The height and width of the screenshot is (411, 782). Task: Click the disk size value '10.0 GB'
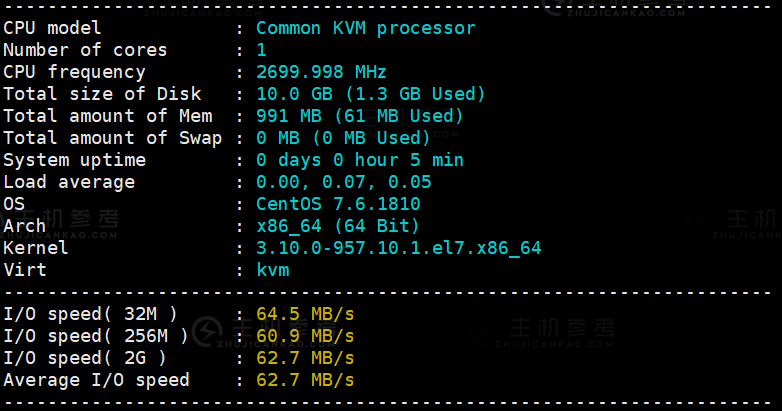point(294,94)
